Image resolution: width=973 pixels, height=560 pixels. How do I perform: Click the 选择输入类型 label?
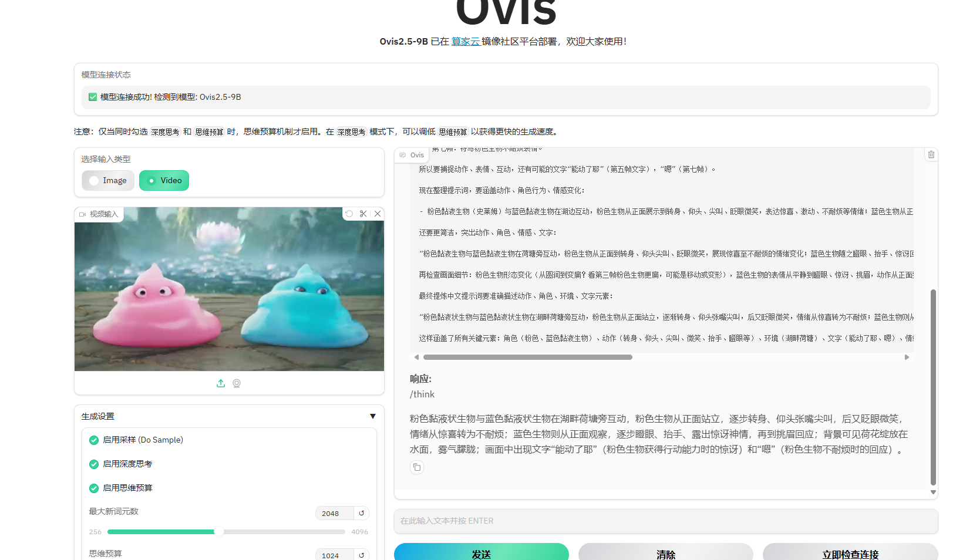pyautogui.click(x=106, y=159)
